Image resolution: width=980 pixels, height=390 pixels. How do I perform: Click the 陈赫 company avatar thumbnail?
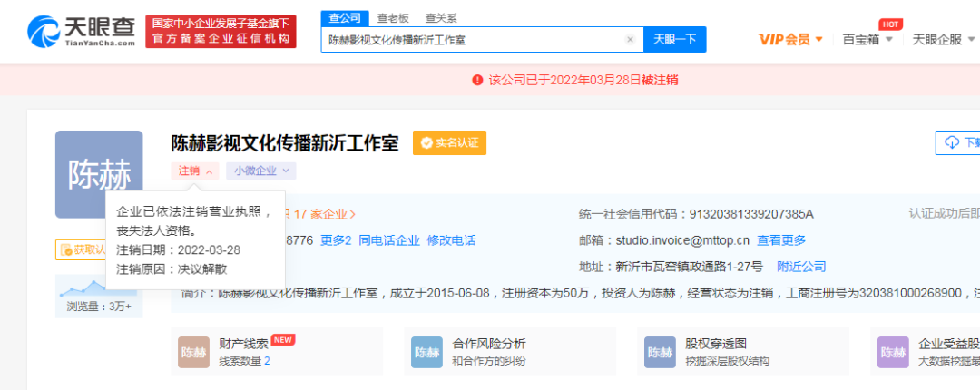[99, 174]
